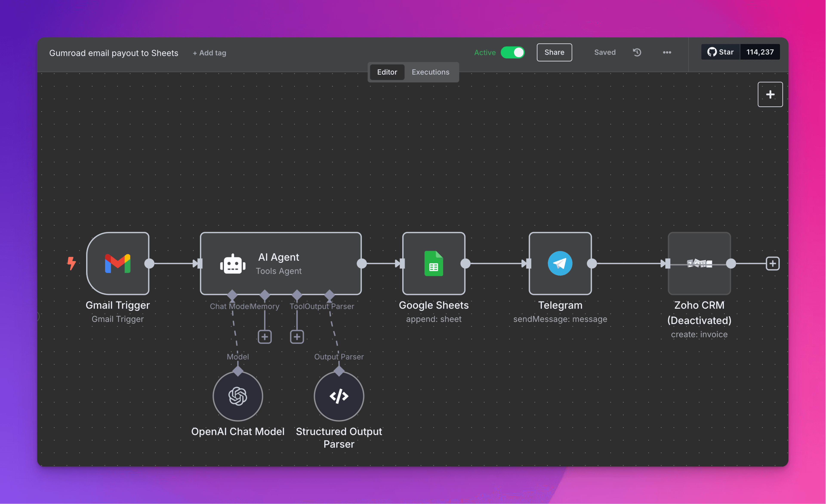Add a node after Zoho CRM via plus

773,264
